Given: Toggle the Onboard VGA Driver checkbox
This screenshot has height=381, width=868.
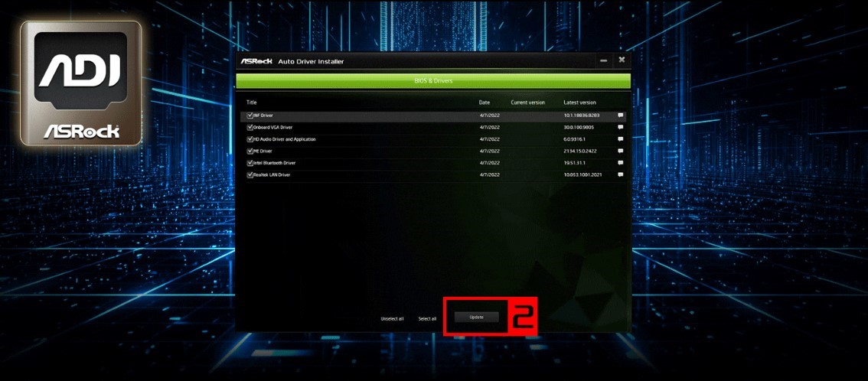Looking at the screenshot, I should click(x=250, y=127).
